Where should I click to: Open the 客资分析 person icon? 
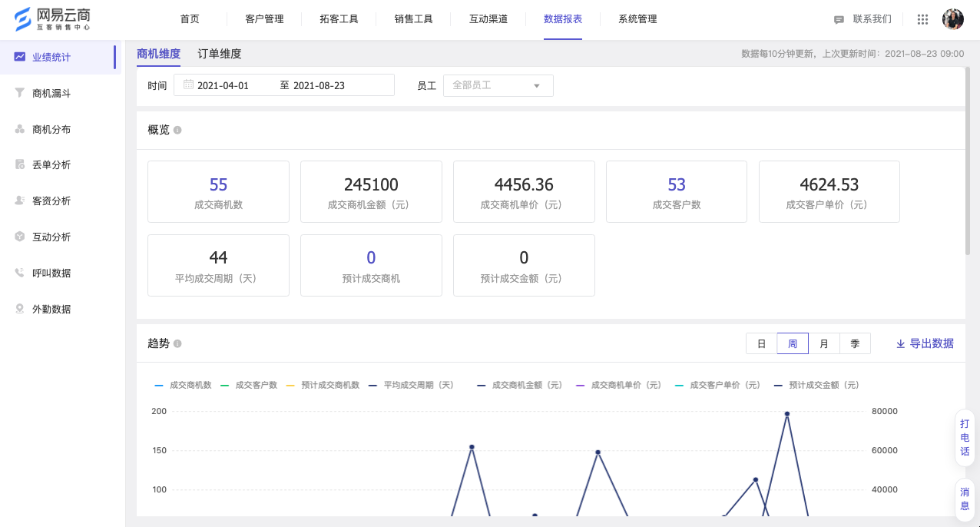point(20,201)
